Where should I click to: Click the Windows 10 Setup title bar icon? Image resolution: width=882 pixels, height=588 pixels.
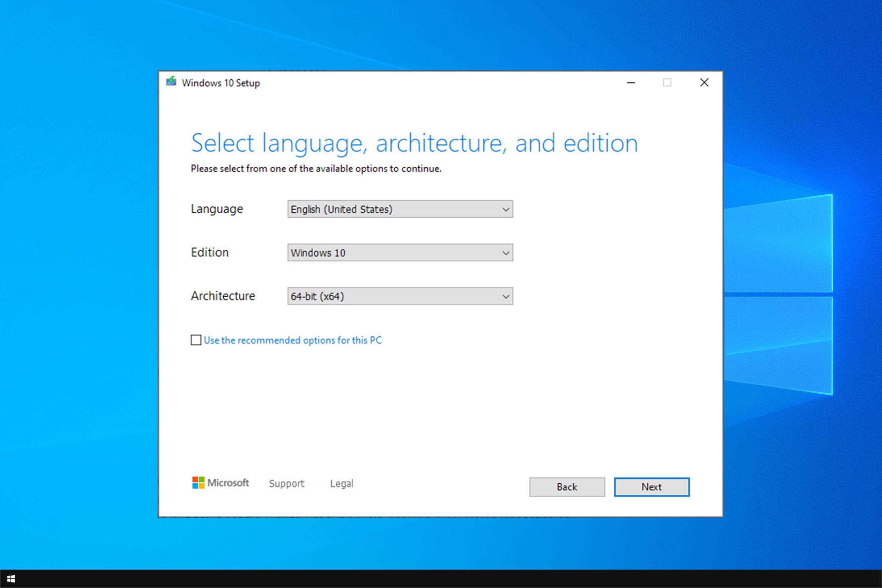[171, 82]
